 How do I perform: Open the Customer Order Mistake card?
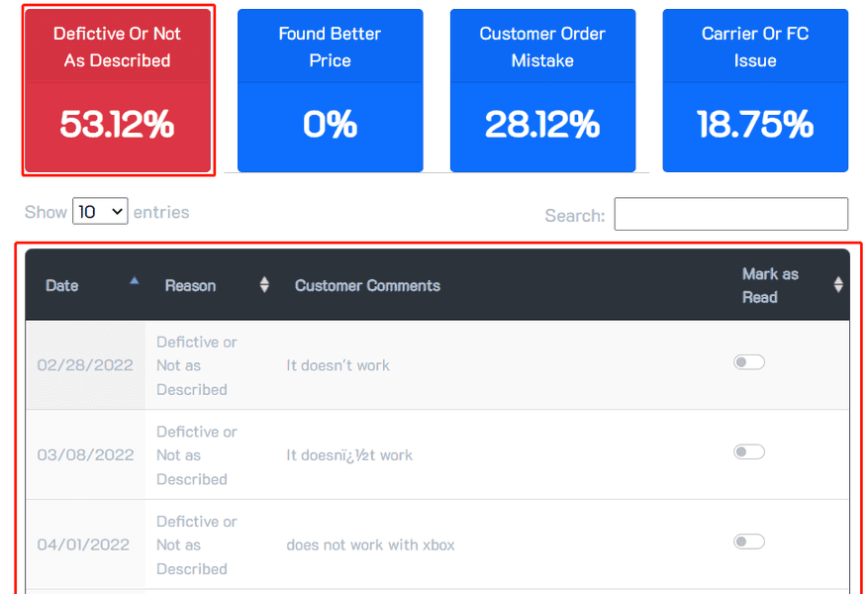pos(542,91)
